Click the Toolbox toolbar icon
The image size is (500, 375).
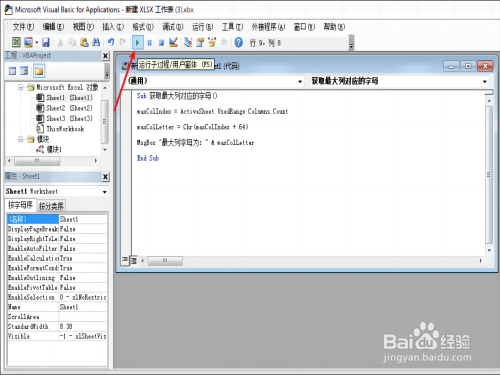[224, 42]
